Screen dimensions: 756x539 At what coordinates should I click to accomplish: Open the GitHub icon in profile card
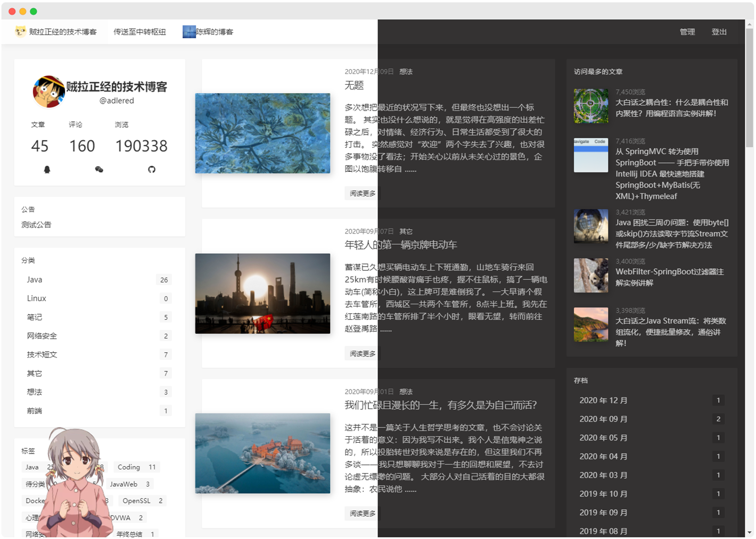coord(152,170)
